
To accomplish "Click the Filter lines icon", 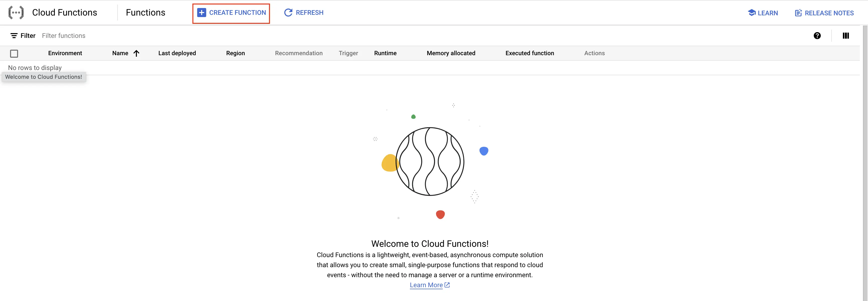I will pyautogui.click(x=14, y=36).
